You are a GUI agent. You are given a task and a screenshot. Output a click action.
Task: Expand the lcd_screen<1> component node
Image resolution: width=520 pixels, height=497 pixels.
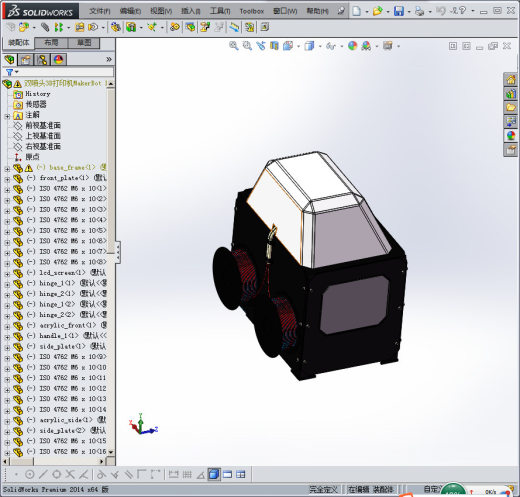[x=7, y=274]
